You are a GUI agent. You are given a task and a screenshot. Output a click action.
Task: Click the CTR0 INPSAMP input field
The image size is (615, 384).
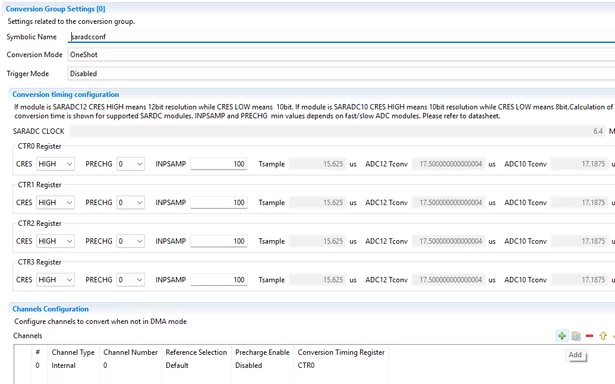click(219, 164)
